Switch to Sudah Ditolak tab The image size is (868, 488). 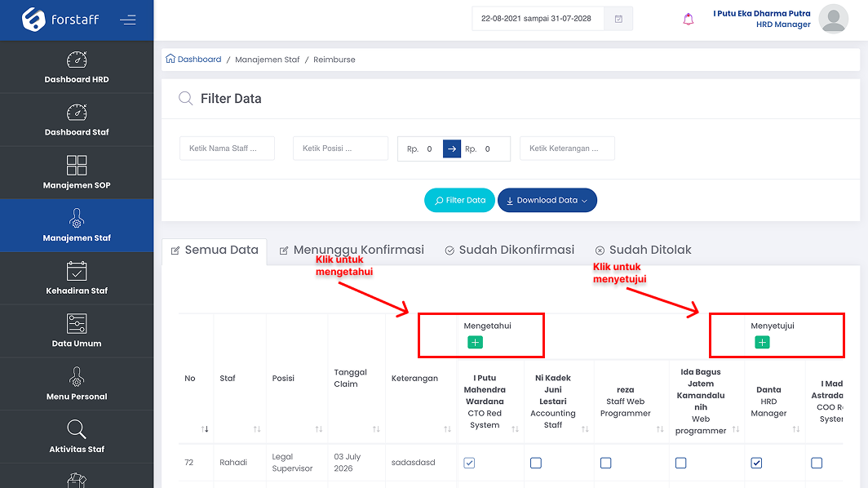click(643, 250)
